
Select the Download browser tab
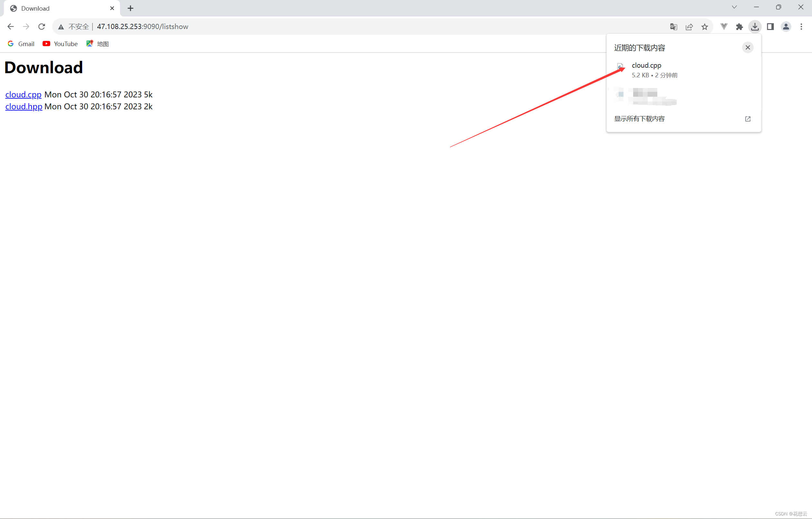57,8
